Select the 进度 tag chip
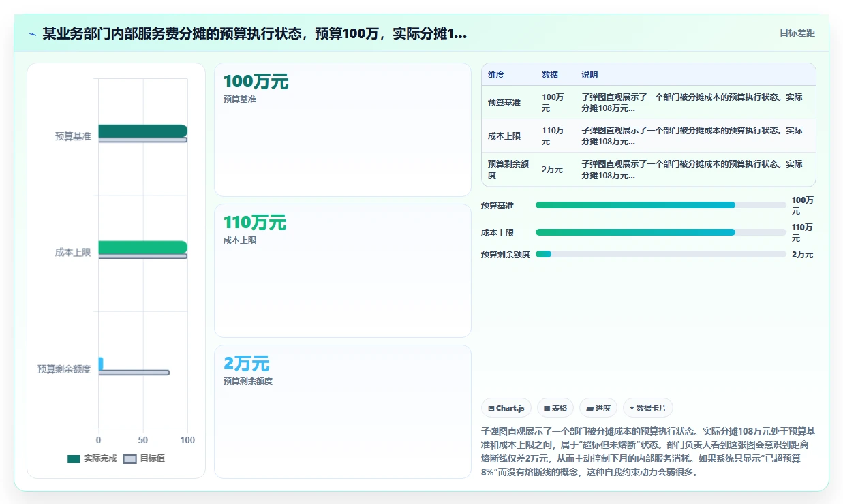Viewport: 843px width, 504px height. coord(598,408)
